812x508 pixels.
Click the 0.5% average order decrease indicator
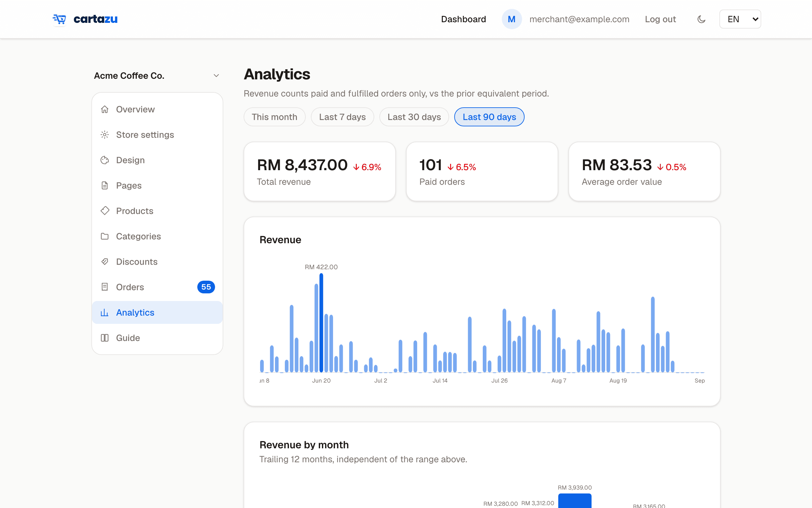[672, 167]
